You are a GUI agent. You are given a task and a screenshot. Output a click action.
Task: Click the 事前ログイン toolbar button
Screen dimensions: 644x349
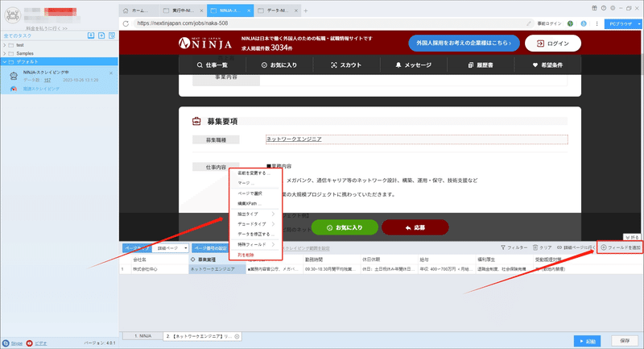pyautogui.click(x=549, y=23)
